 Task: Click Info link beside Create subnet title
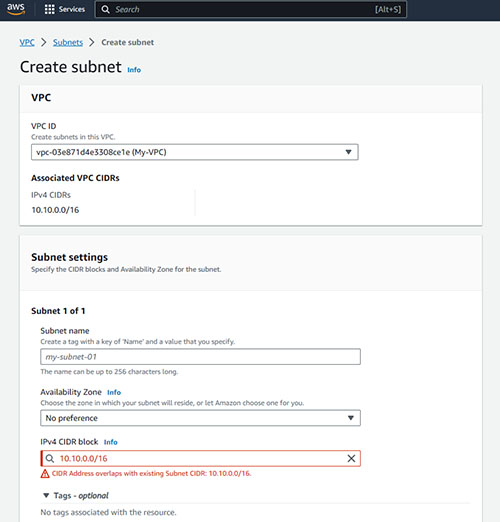point(134,70)
